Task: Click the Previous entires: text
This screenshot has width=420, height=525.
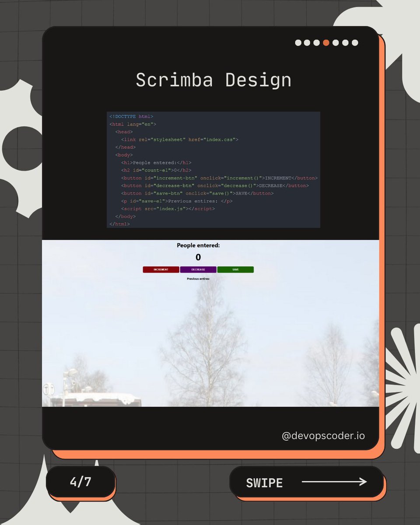Action: (198, 279)
